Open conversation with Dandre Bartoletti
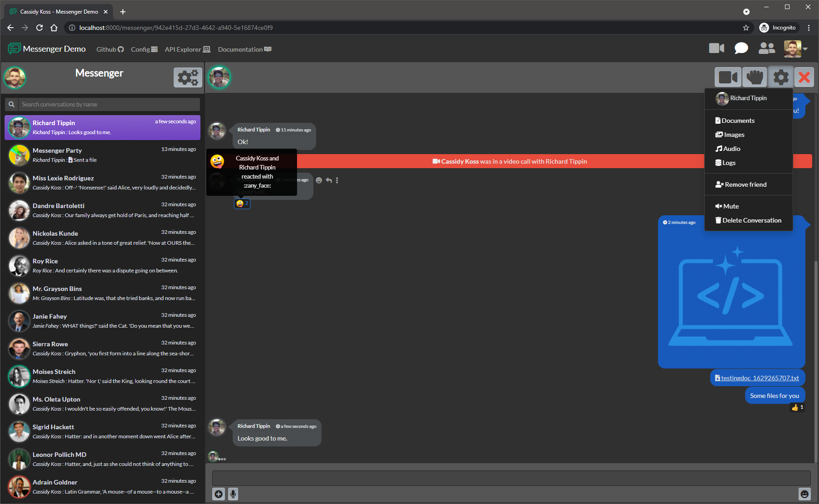Screen dimensions: 819x504 (x=102, y=211)
